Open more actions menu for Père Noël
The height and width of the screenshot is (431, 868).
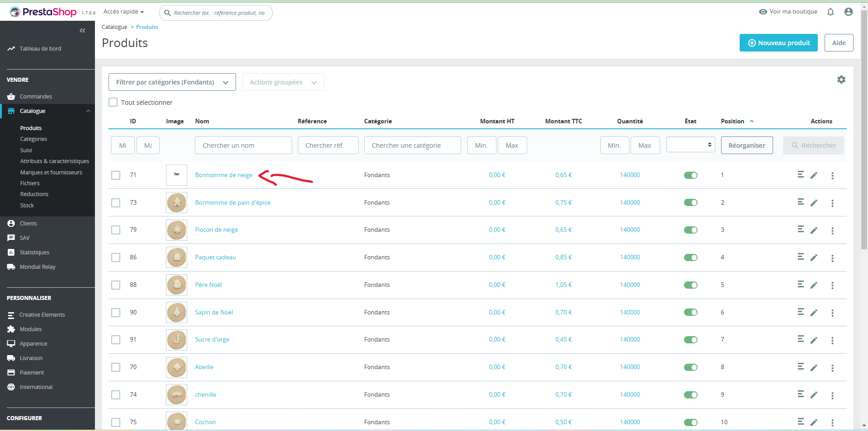[832, 285]
